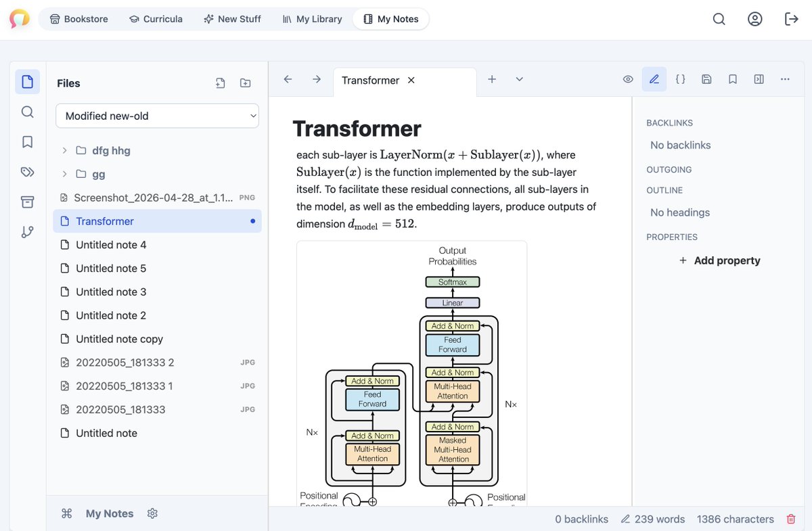The width and height of the screenshot is (812, 531).
Task: Toggle source code braces view
Action: 681,79
